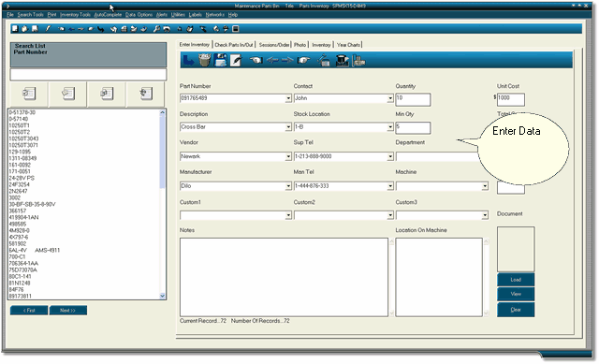
Task: Click the Unit Cost input field
Action: [x=511, y=99]
